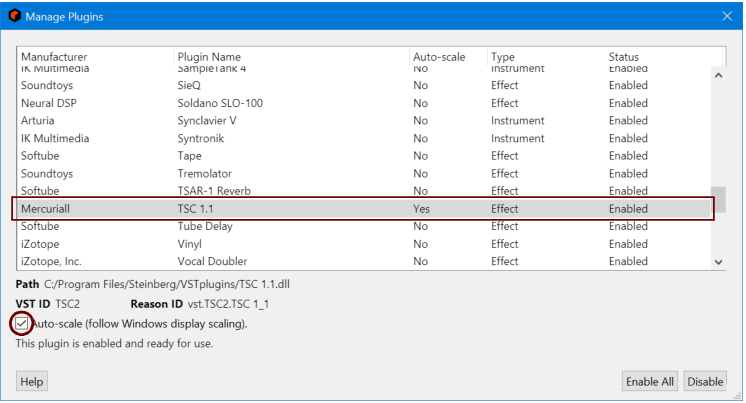Select the Vinyl plugin row

(364, 244)
